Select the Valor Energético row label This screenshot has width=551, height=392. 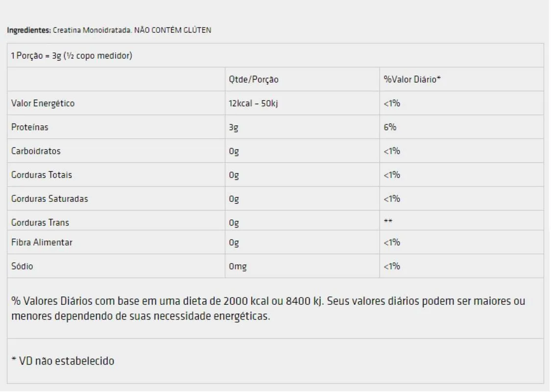(x=43, y=103)
